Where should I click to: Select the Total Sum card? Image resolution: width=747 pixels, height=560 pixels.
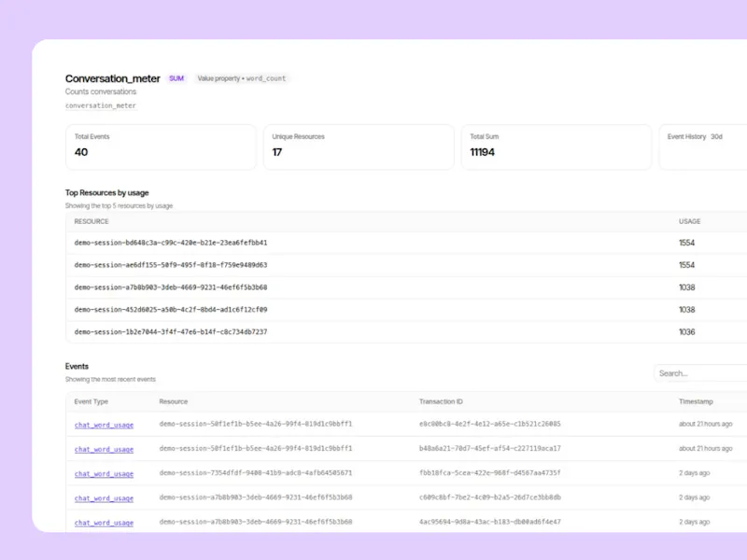pos(556,147)
